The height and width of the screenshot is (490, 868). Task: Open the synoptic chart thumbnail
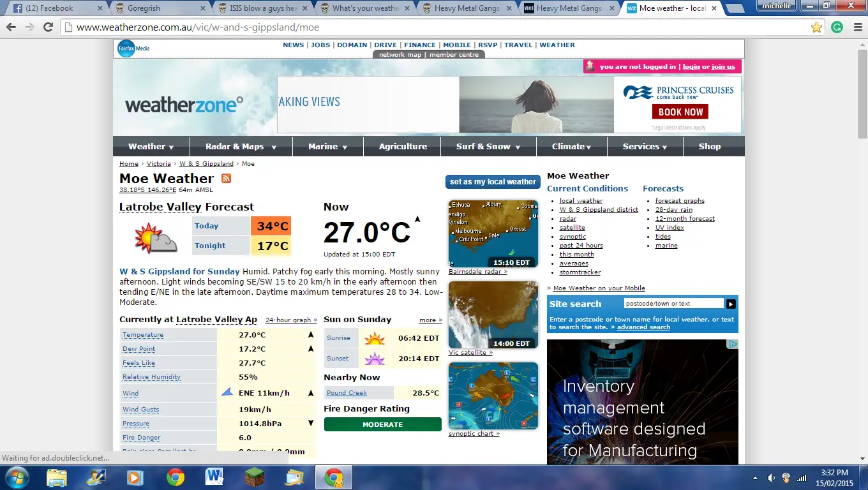[493, 396]
